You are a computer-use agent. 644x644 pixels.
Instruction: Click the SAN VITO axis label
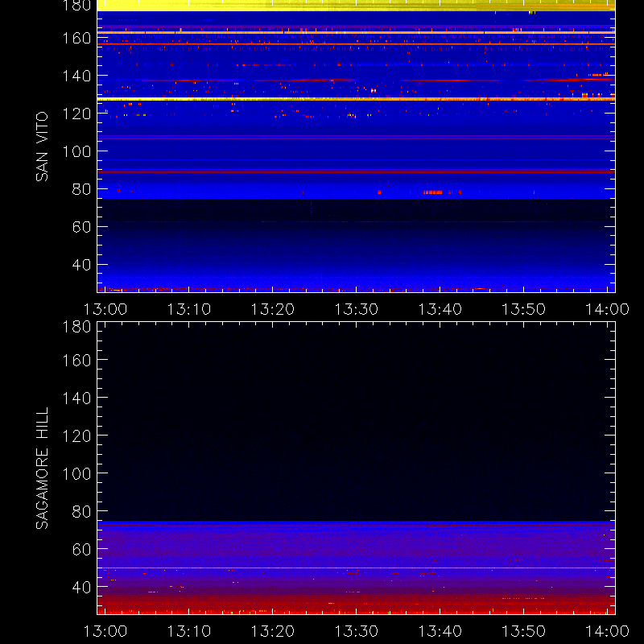(42, 147)
